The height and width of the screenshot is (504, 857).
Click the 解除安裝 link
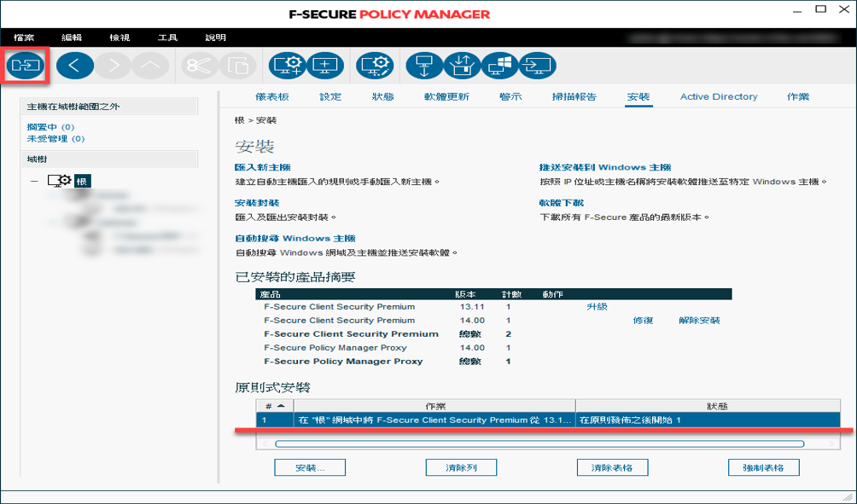(699, 321)
